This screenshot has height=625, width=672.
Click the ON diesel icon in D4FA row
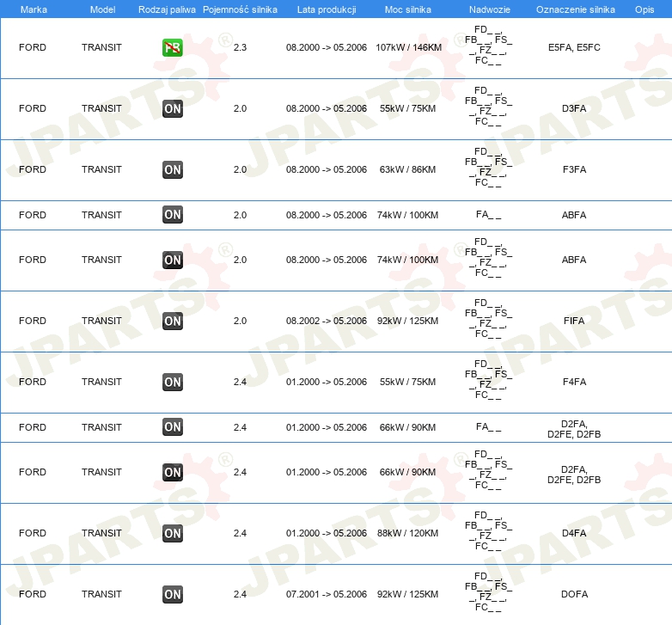172,533
